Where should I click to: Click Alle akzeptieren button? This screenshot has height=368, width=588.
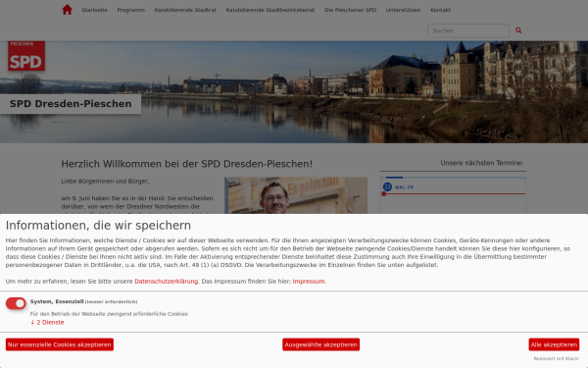click(554, 344)
